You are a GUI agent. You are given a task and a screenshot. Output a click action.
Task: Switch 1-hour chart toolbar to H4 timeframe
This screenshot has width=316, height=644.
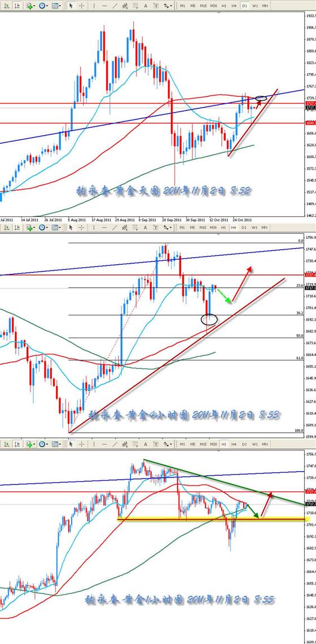pyautogui.click(x=234, y=444)
